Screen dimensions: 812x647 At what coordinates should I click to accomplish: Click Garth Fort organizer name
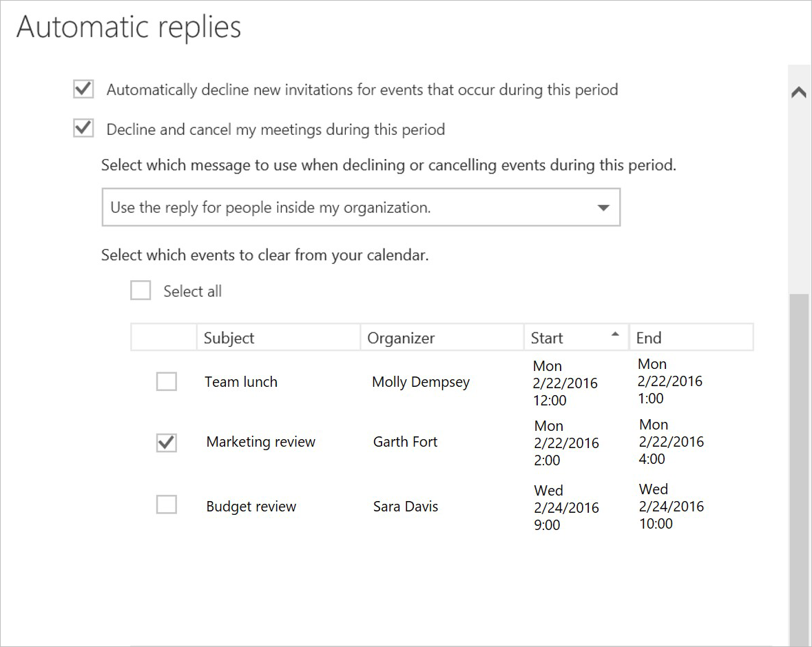coord(405,442)
